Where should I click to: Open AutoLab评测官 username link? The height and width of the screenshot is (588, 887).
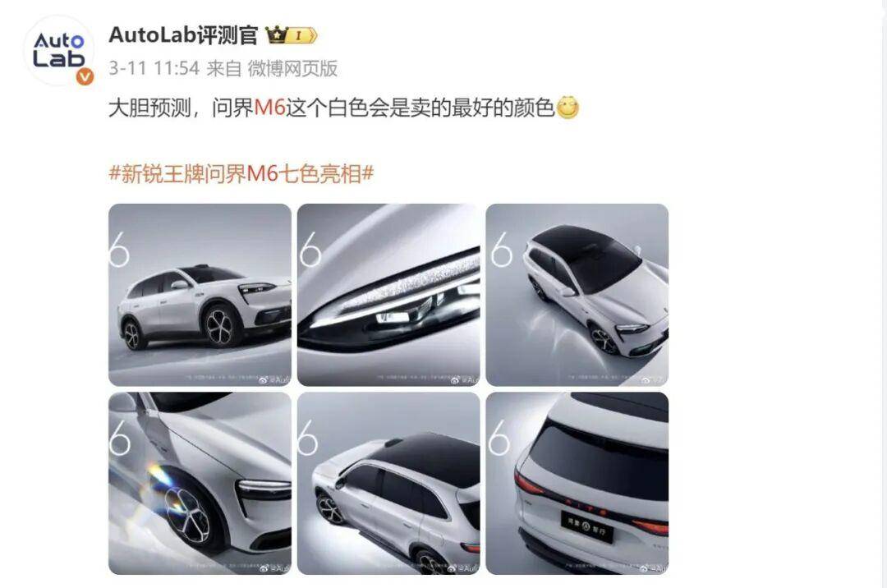(x=183, y=35)
